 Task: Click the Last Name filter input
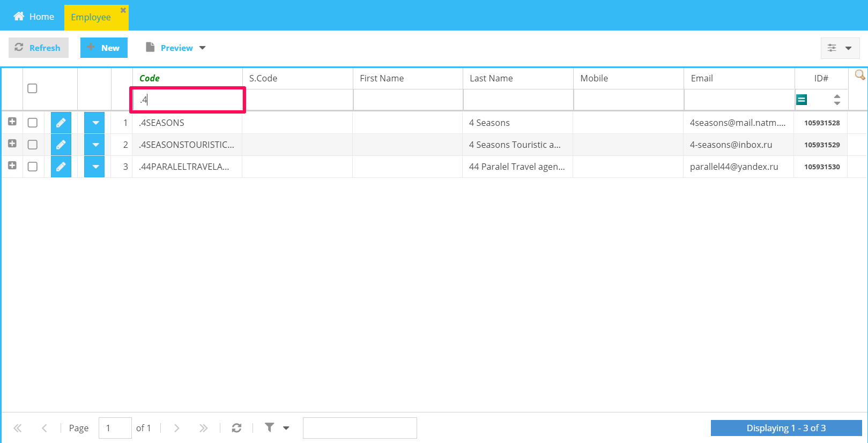tap(518, 100)
